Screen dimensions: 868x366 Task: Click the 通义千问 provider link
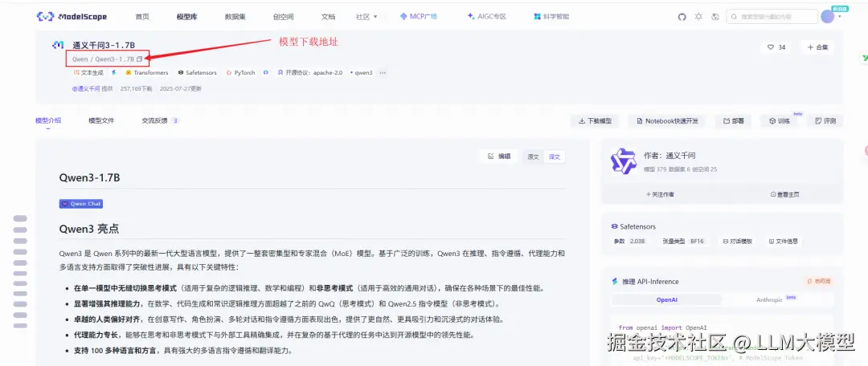coord(86,88)
